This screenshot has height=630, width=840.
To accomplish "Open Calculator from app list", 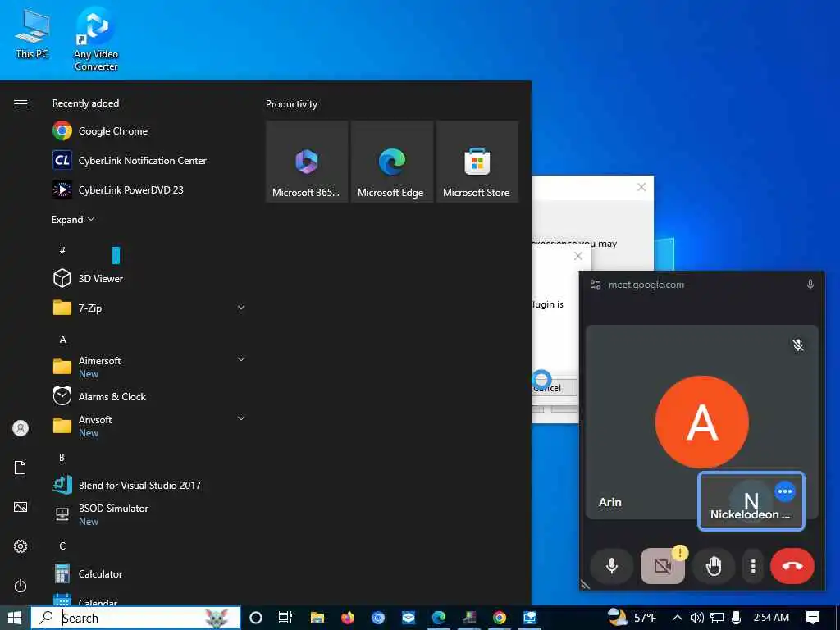I will tap(150, 574).
